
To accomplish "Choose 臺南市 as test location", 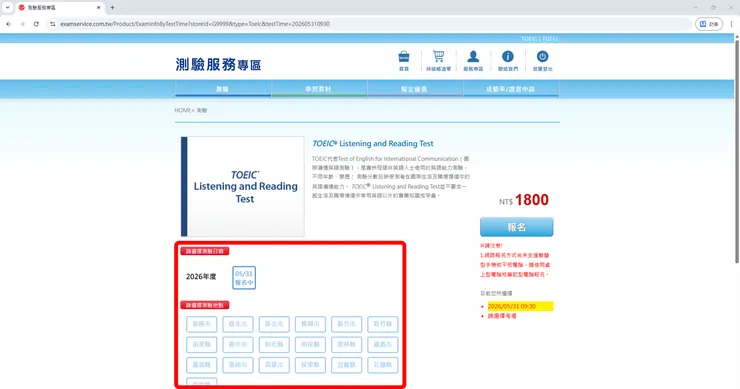I will 238,365.
